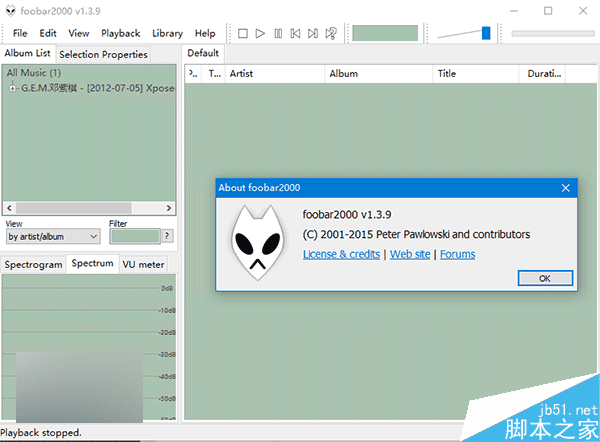The height and width of the screenshot is (442, 600).
Task: Click the track number 'T...' column header
Action: pos(214,74)
